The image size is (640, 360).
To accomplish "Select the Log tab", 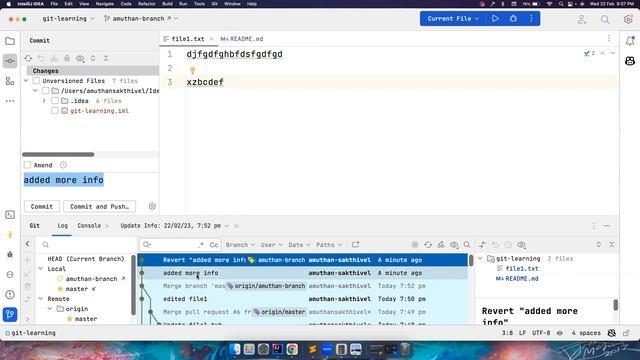I will [62, 226].
